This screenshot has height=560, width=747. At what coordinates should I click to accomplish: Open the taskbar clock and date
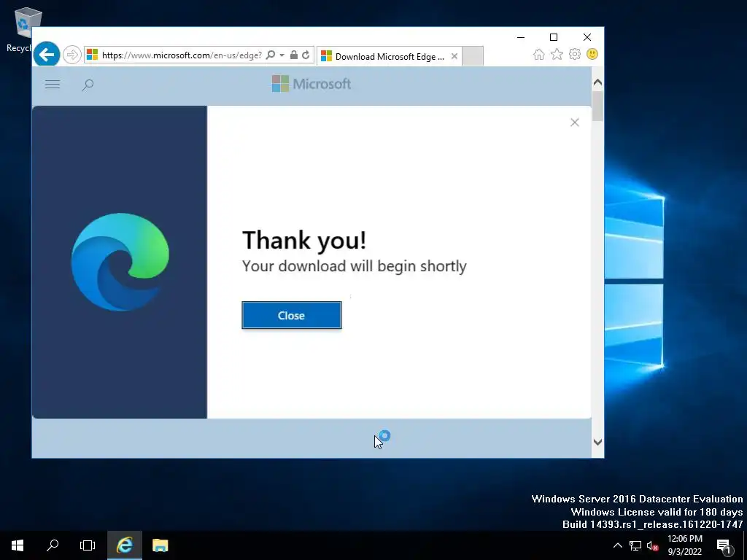pos(684,545)
